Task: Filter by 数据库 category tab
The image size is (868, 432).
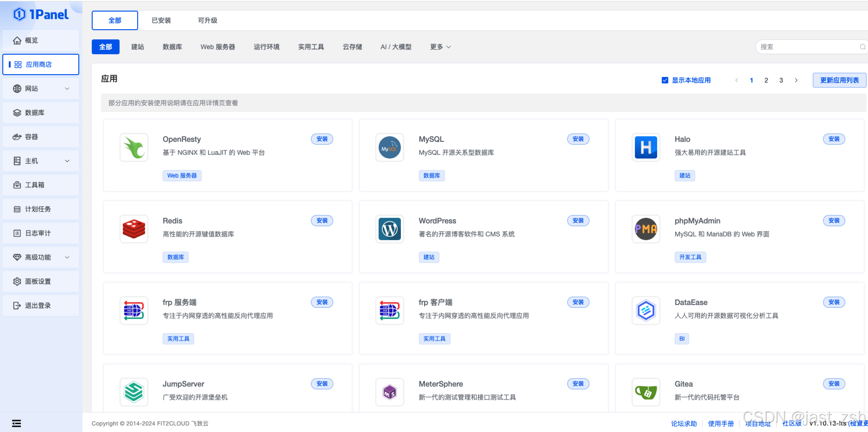Action: (x=172, y=47)
